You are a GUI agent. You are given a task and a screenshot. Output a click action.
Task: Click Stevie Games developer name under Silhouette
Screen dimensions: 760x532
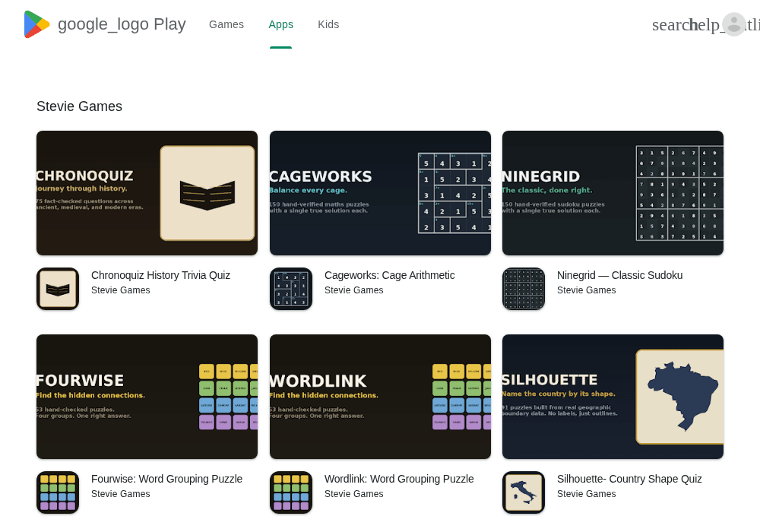pyautogui.click(x=587, y=494)
